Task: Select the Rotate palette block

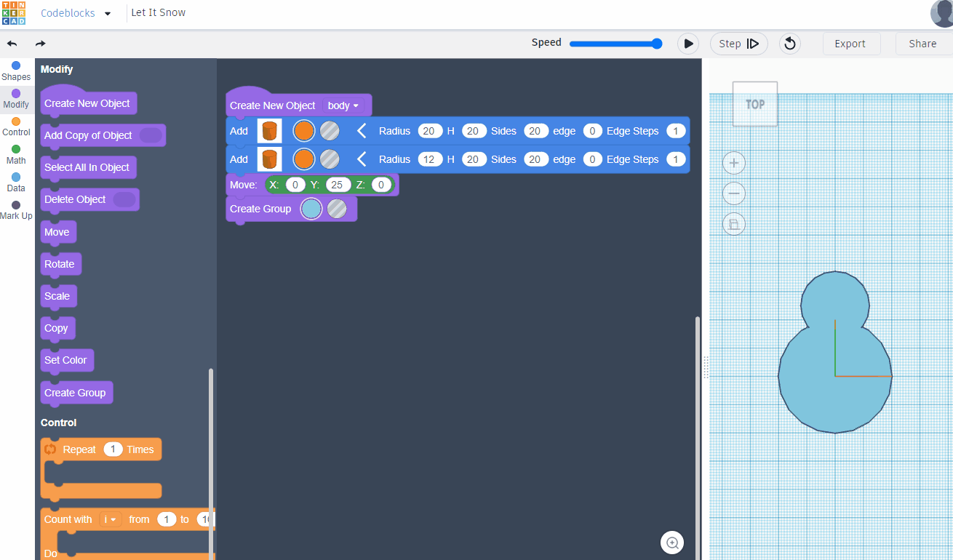Action: [x=60, y=264]
